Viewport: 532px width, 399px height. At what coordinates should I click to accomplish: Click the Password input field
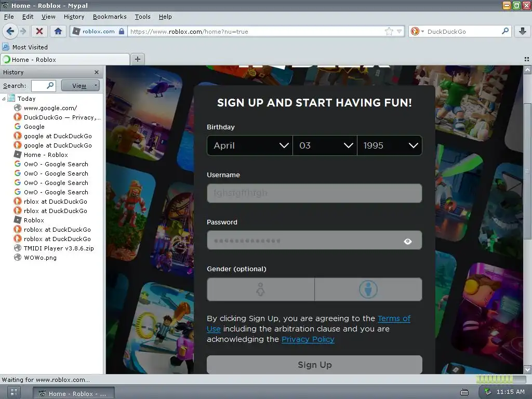tap(314, 240)
